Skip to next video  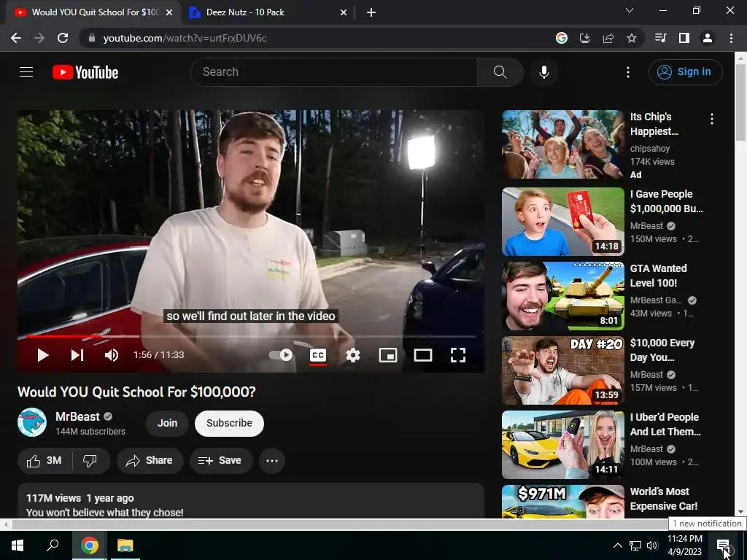(77, 355)
